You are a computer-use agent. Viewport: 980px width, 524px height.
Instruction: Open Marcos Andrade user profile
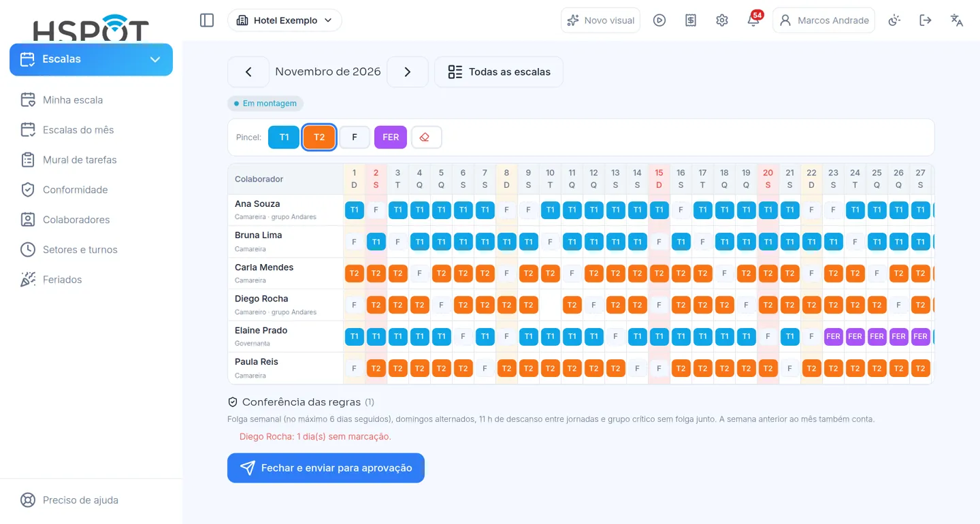pos(823,20)
